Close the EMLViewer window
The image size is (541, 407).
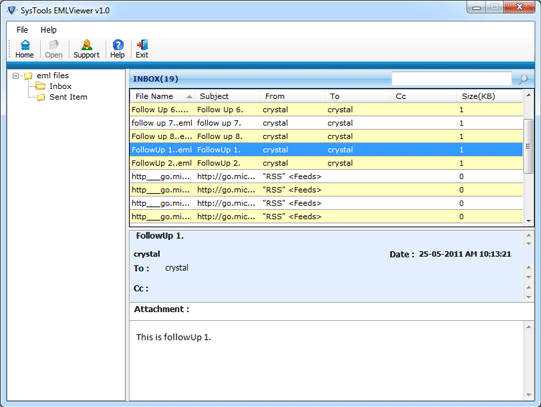[519, 8]
